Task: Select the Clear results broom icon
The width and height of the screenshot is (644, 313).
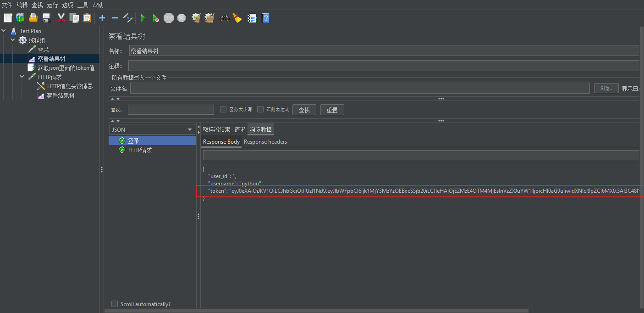Action: click(196, 18)
